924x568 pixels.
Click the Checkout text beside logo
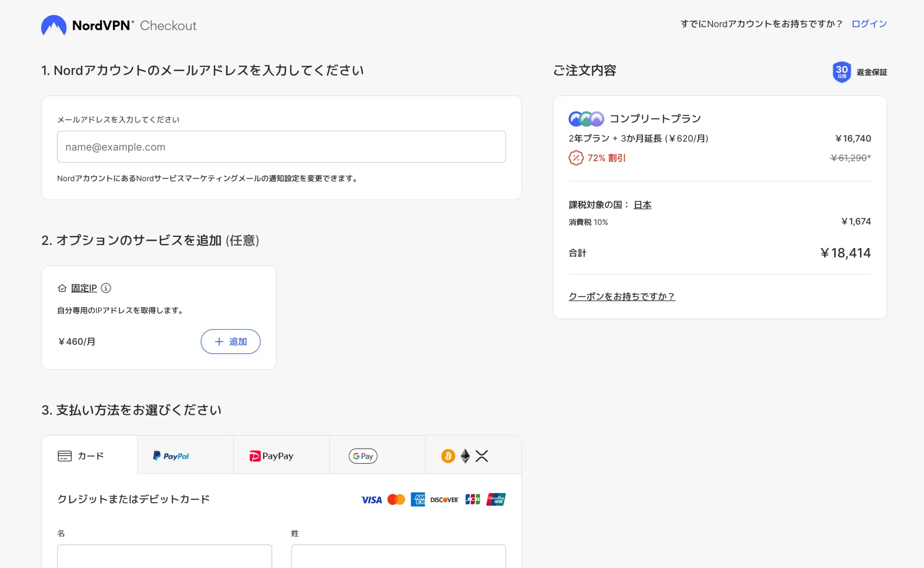(x=168, y=26)
